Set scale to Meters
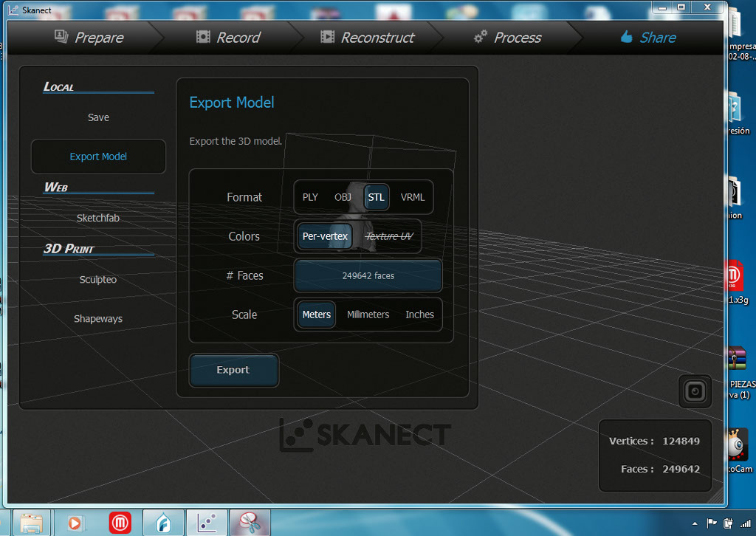Viewport: 756px width, 536px height. click(316, 315)
